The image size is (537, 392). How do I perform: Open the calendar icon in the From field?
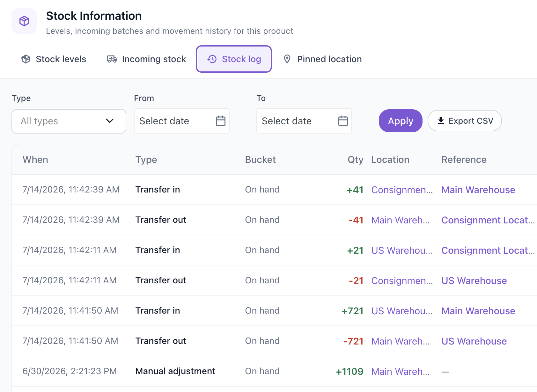[221, 121]
